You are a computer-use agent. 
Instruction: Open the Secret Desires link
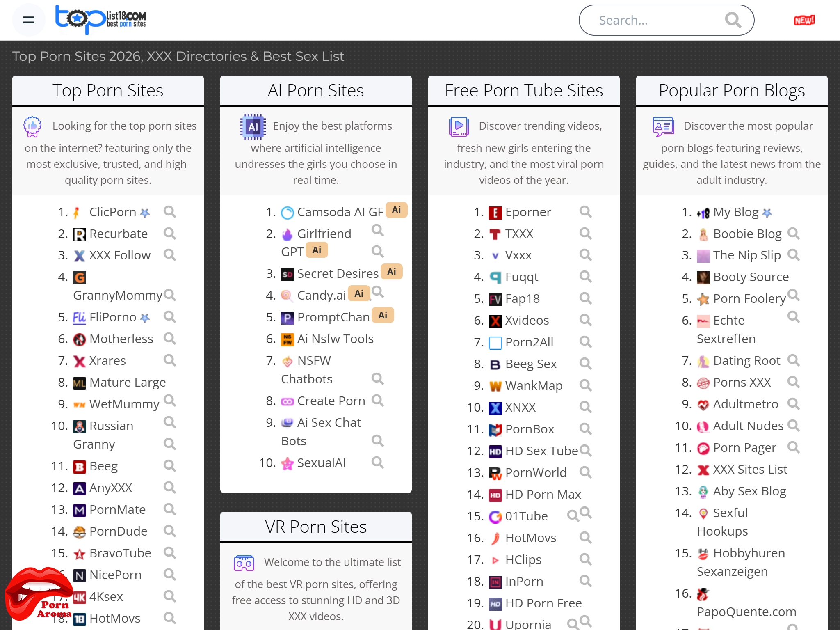[x=338, y=273]
